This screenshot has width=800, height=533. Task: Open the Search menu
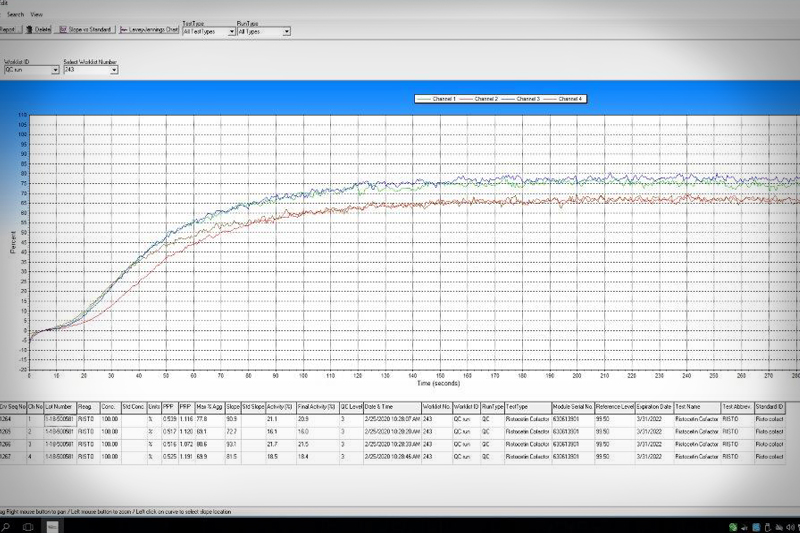click(15, 15)
